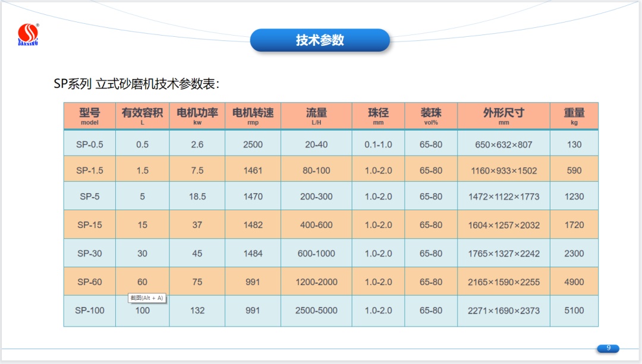
Task: Click the 电机转速 header cell
Action: [253, 116]
